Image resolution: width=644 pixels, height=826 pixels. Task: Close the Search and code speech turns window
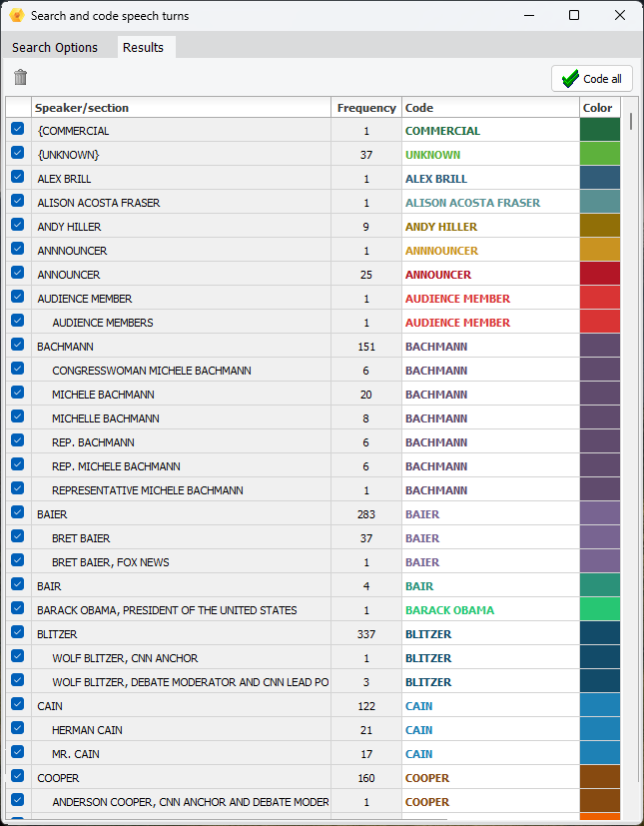[620, 15]
